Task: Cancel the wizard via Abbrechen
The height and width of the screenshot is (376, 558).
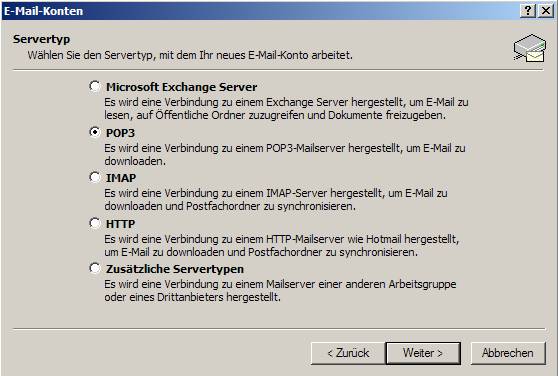Action: [x=508, y=353]
